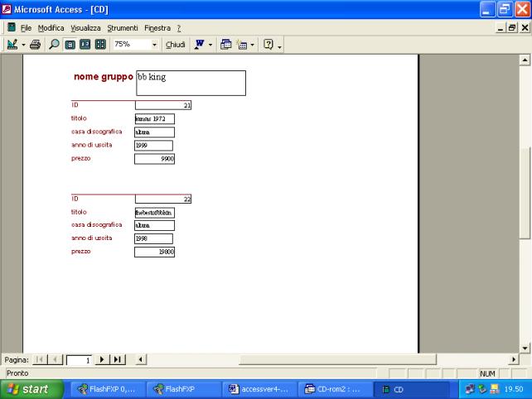Click the Chiudi button
Screen dimensions: 532x399
pos(175,45)
